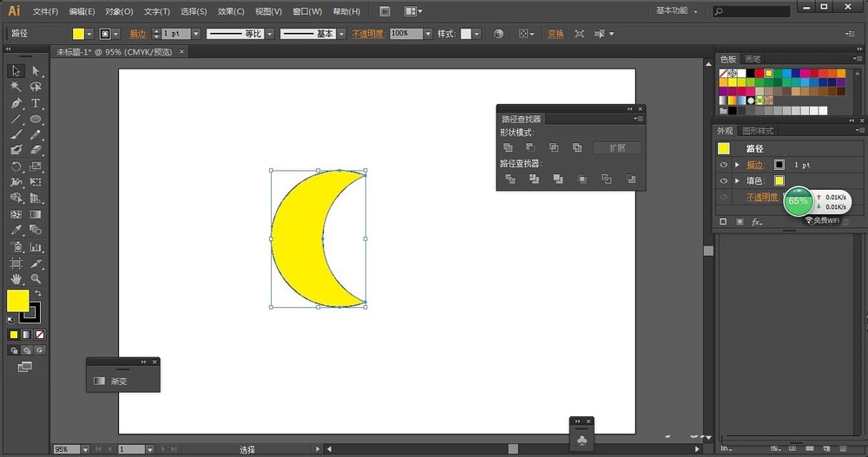Select the Free Transform tool
868x457 pixels.
36,182
